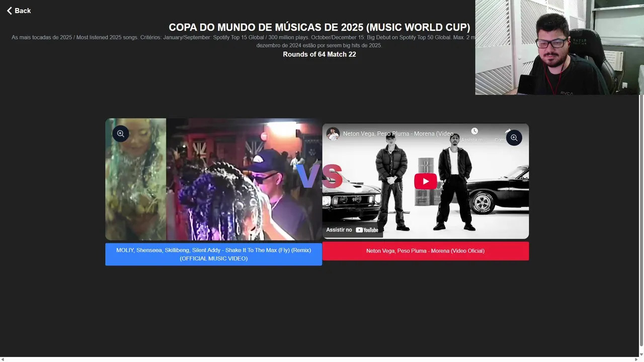Click the Copa do Mundo de Músicas heading
Image resolution: width=644 pixels, height=362 pixels.
tap(319, 27)
